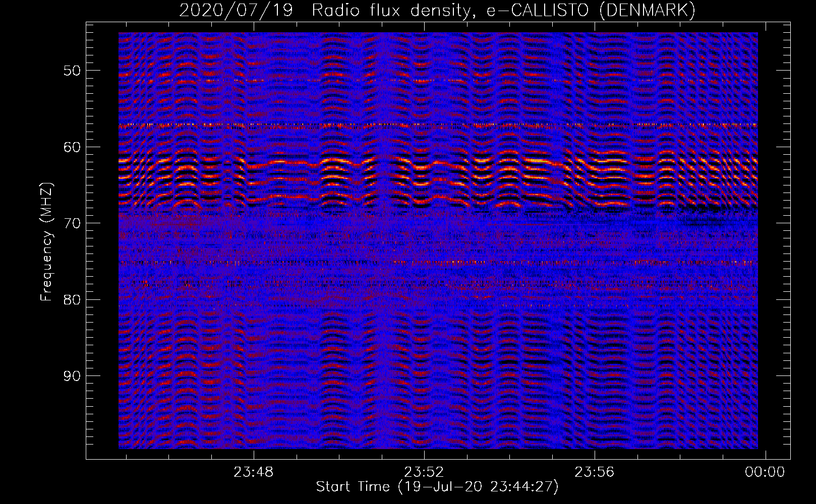The width and height of the screenshot is (816, 504).
Task: Click the "Start Time (19-Jul-20 23:44:27)" axis label
Action: pos(437,487)
